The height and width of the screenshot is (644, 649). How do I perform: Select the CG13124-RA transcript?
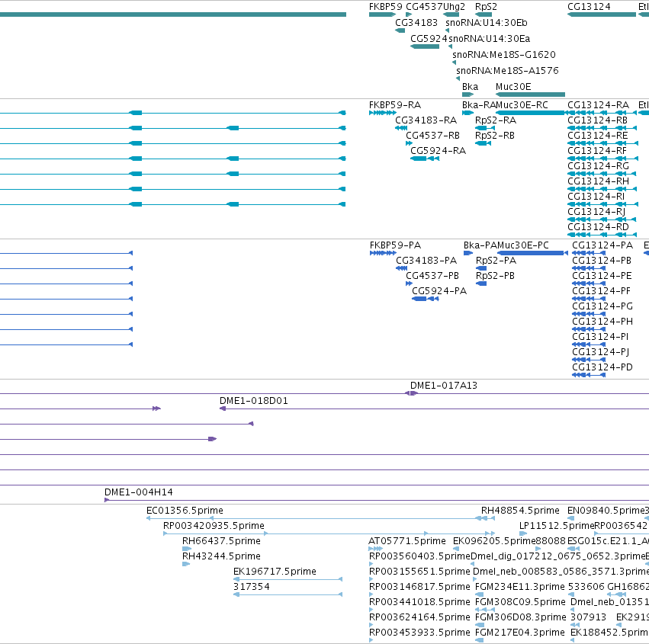[602, 113]
